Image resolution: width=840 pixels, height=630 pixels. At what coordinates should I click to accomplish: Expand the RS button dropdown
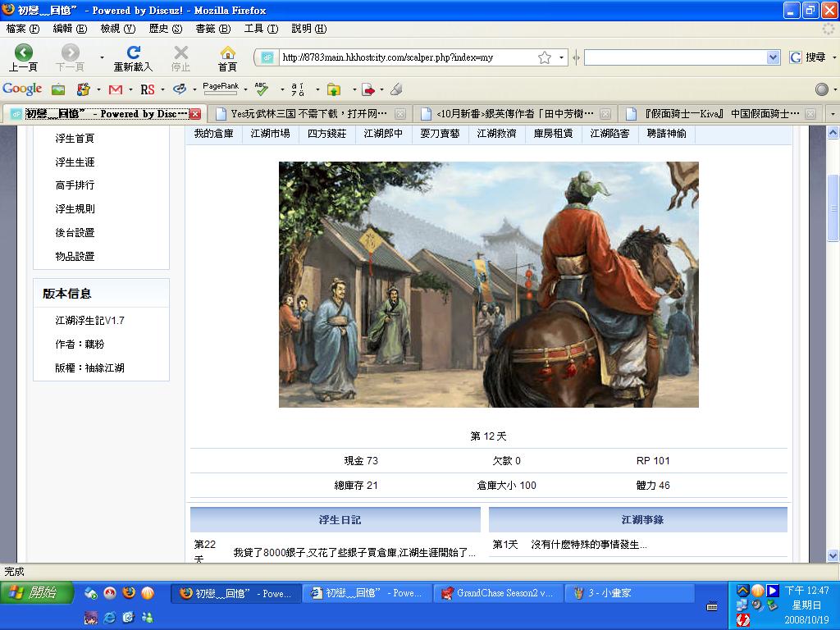pyautogui.click(x=162, y=90)
